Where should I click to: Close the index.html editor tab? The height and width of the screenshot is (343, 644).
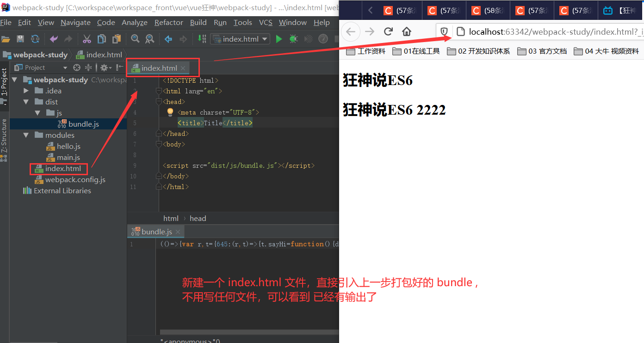pyautogui.click(x=183, y=68)
